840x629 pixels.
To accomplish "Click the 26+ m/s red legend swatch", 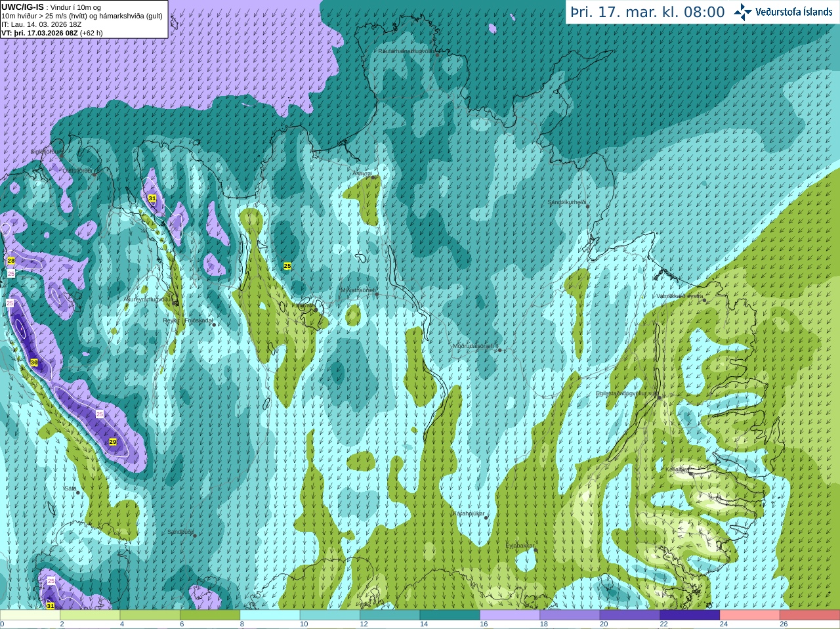I will click(x=810, y=615).
